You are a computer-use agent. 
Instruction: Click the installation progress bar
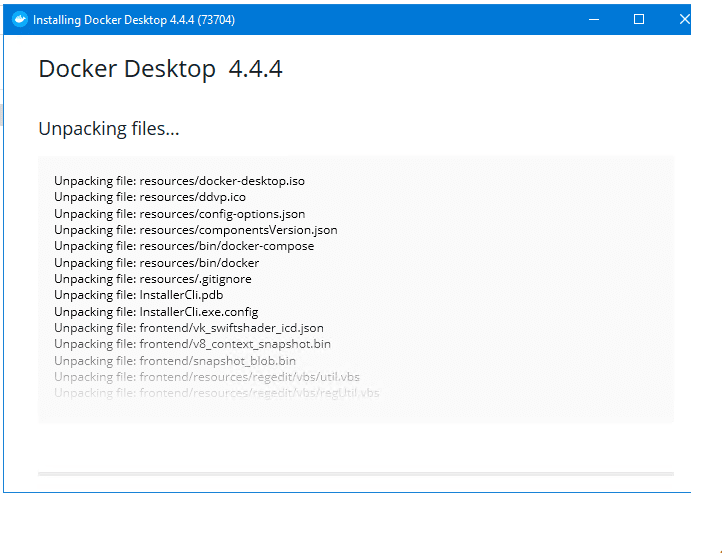pyautogui.click(x=355, y=473)
